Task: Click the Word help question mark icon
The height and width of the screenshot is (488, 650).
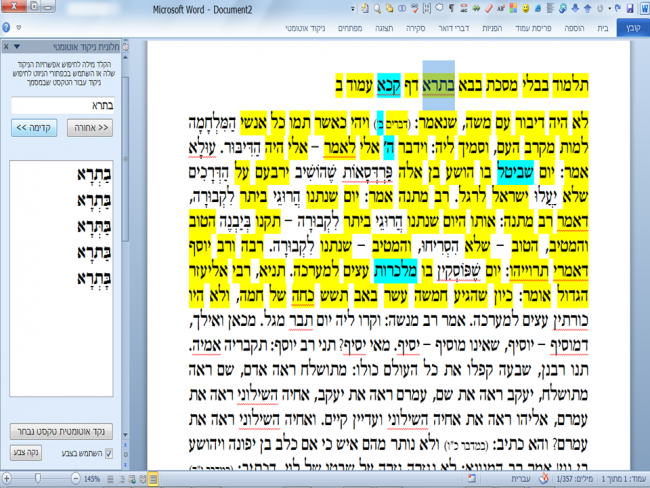Action: click(6, 27)
